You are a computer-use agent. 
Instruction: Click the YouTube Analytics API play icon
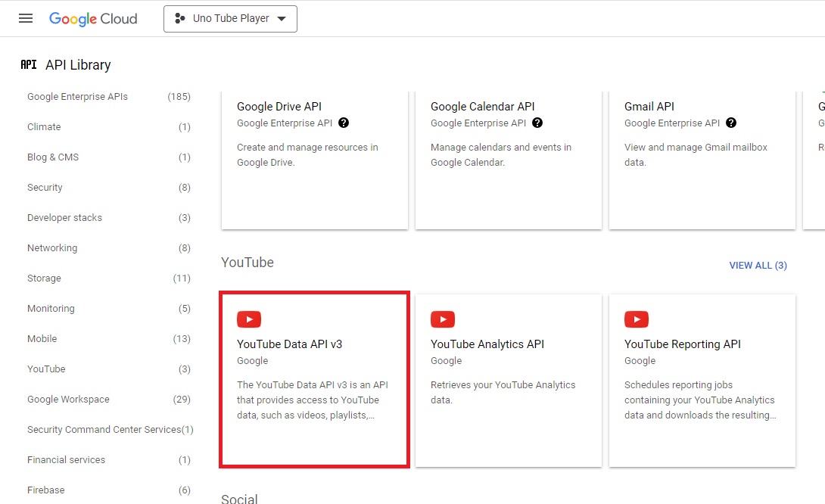tap(443, 319)
